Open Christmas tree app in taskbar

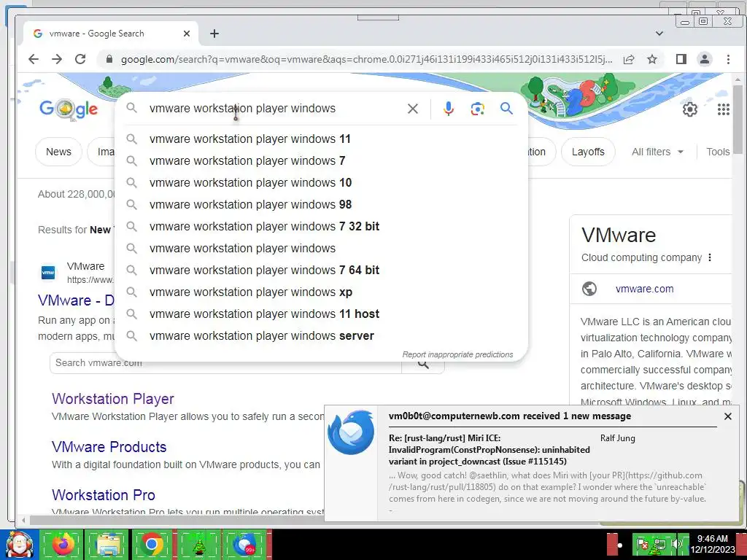198,544
